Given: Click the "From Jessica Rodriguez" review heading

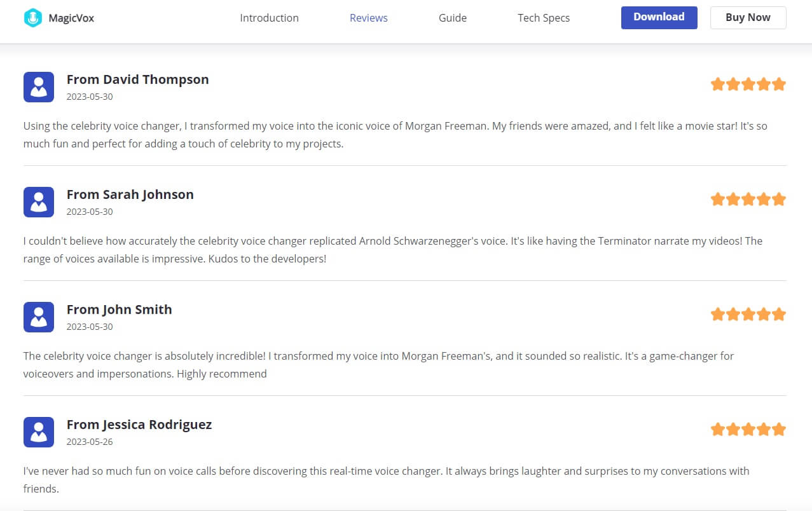Looking at the screenshot, I should click(139, 425).
